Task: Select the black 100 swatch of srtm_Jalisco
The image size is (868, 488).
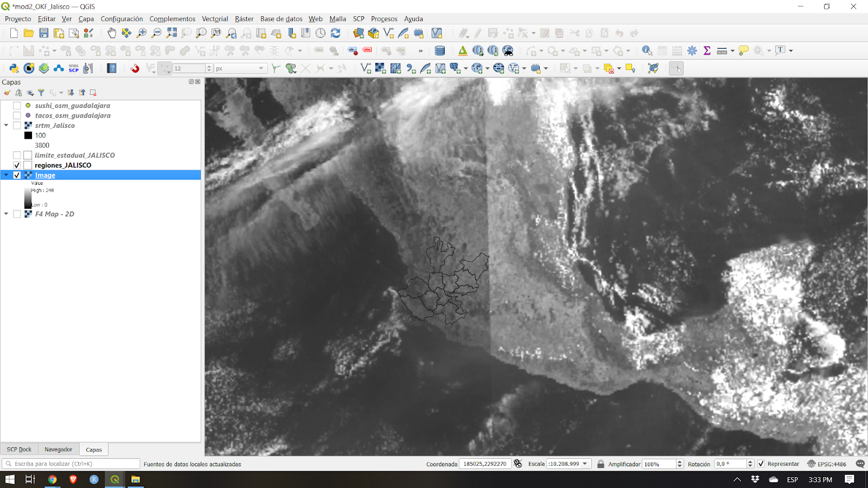Action: click(28, 136)
